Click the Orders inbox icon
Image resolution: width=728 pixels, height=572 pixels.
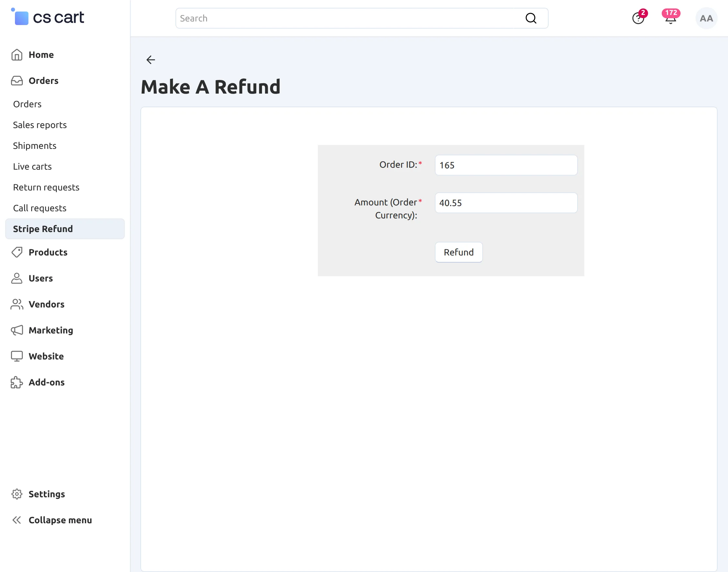pos(17,81)
